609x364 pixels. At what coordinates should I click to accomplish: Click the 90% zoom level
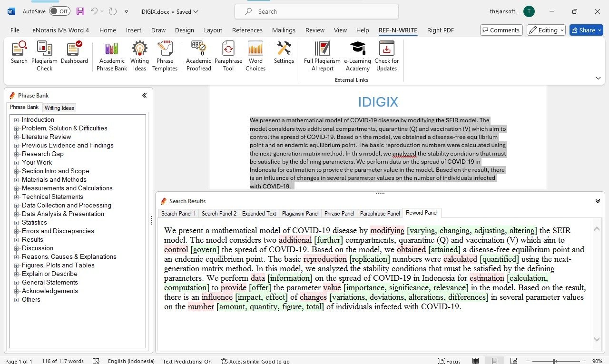(597, 361)
